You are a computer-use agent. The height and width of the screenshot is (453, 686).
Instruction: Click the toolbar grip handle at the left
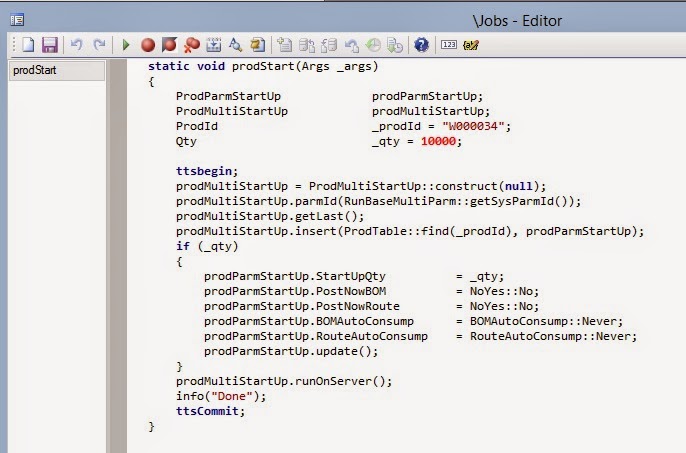coord(14,45)
